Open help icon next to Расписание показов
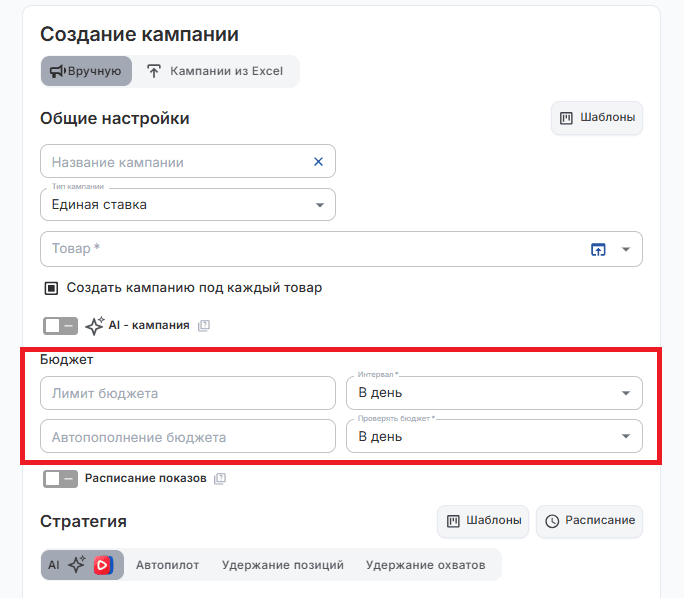Screen dimensions: 684x598 tap(220, 478)
